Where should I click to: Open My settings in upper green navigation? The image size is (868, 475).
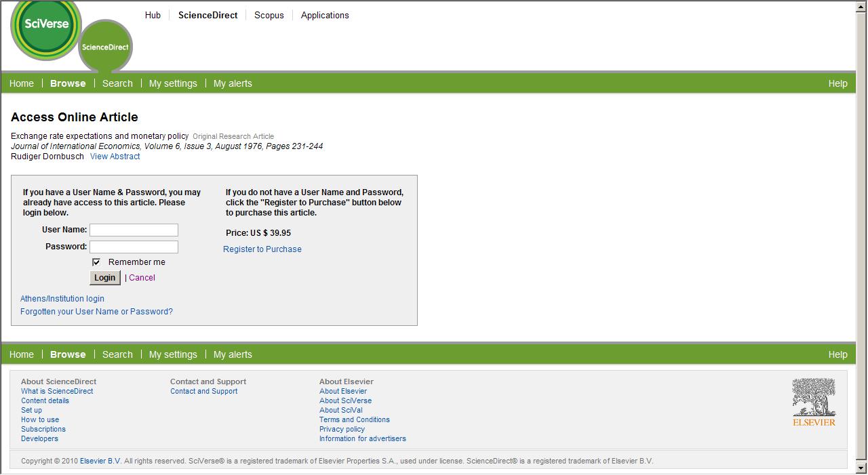(x=173, y=83)
